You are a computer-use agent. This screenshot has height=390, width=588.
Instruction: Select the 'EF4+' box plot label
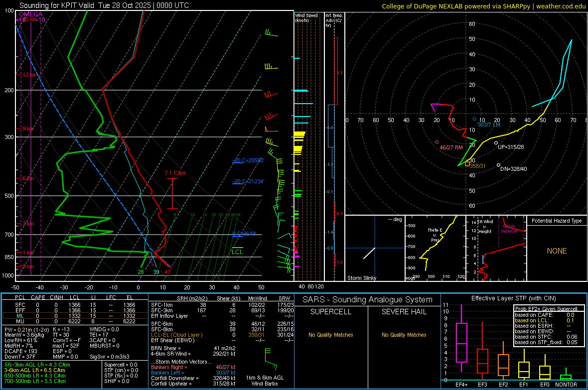(461, 385)
